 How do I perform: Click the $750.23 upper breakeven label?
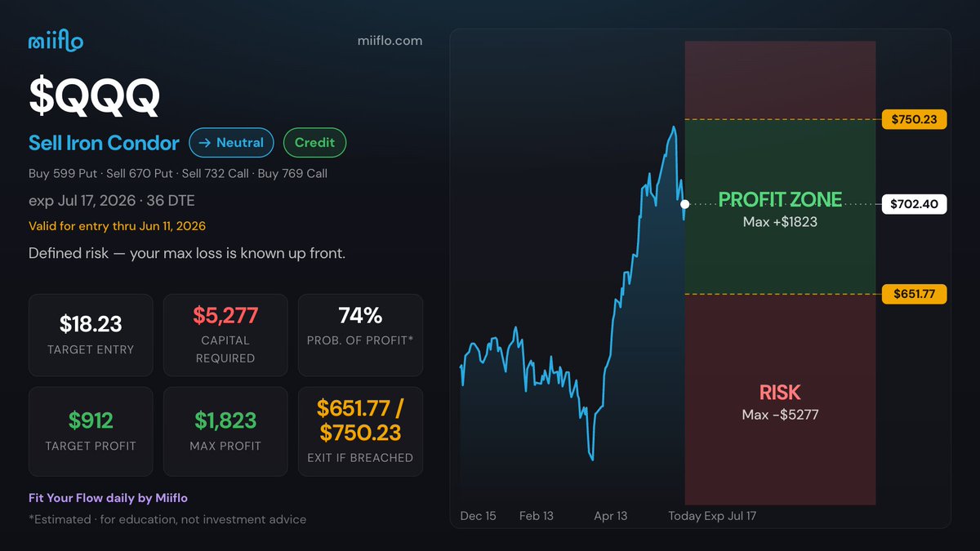(x=914, y=119)
